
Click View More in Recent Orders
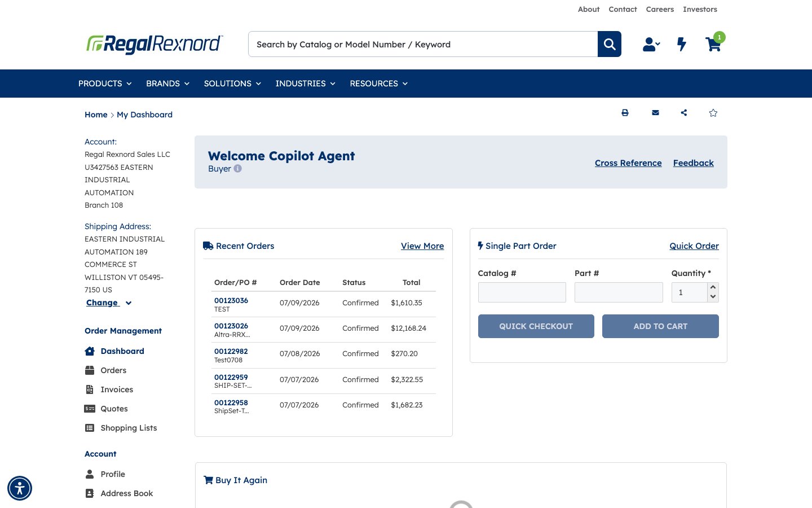(422, 246)
